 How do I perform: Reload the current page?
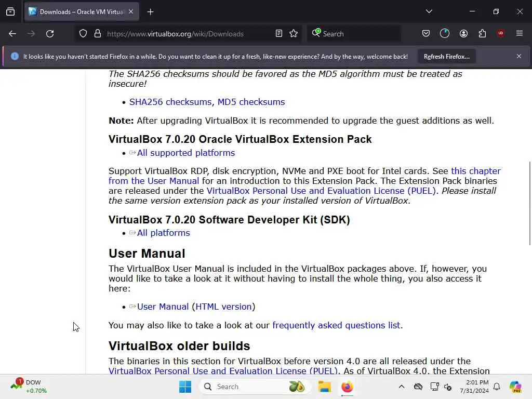coord(50,34)
